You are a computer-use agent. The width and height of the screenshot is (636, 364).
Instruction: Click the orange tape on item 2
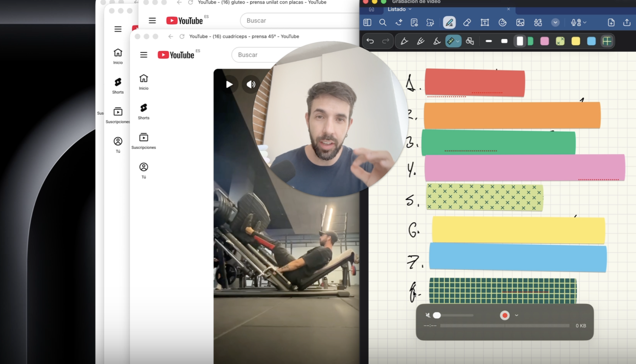(512, 116)
